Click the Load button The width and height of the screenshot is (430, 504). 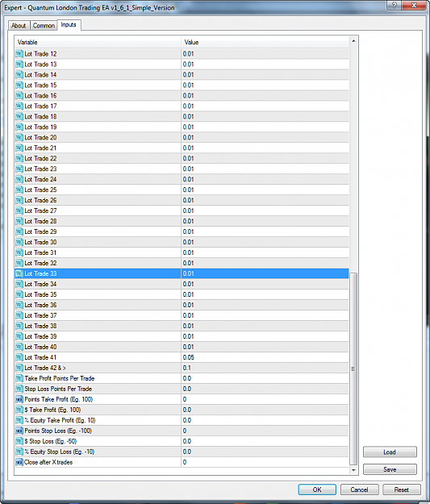click(390, 452)
